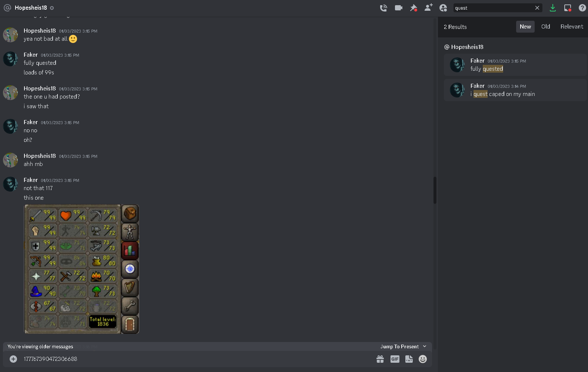Screen dimensions: 588x372
Task: Open the gift Nitro icon
Action: 380,359
